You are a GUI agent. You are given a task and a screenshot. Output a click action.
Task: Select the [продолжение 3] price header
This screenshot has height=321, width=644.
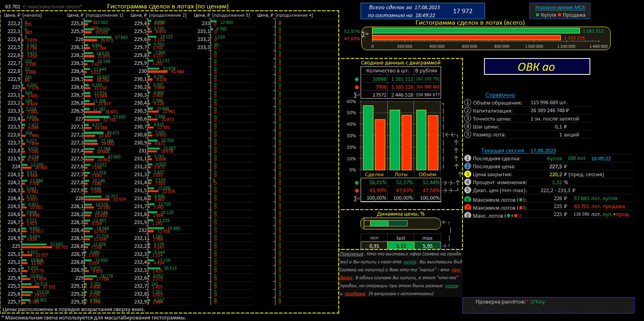[222, 15]
